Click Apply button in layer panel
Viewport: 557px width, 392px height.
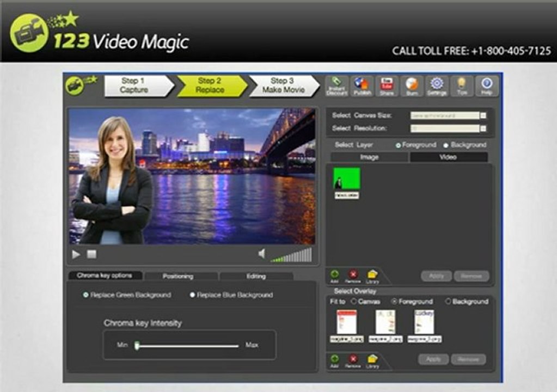point(436,276)
